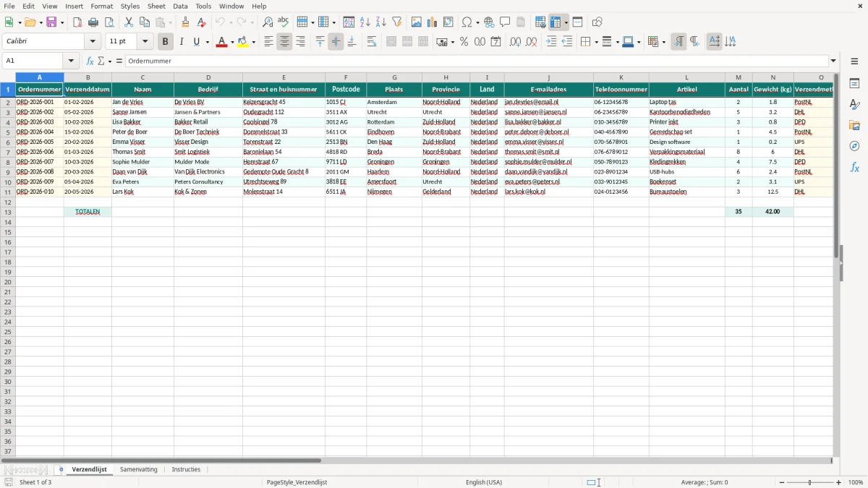The height and width of the screenshot is (488, 868).
Task: Adjust the zoom slider
Action: point(810,482)
